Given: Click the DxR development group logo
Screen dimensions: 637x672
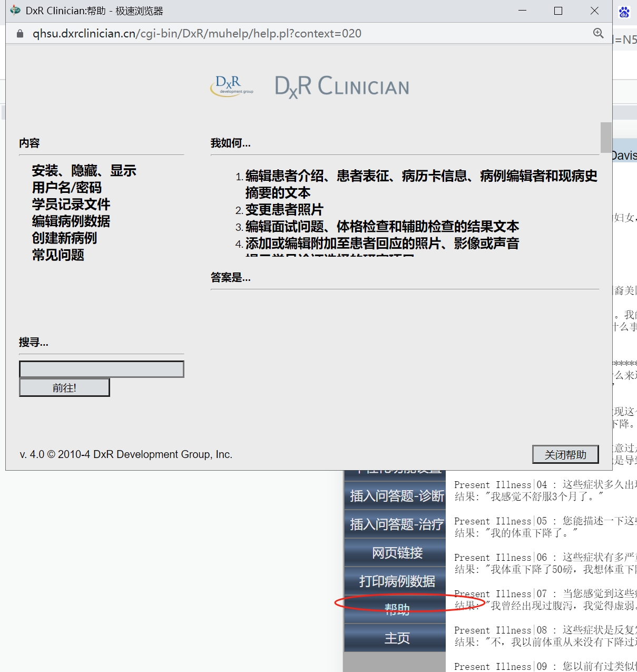Looking at the screenshot, I should 232,86.
